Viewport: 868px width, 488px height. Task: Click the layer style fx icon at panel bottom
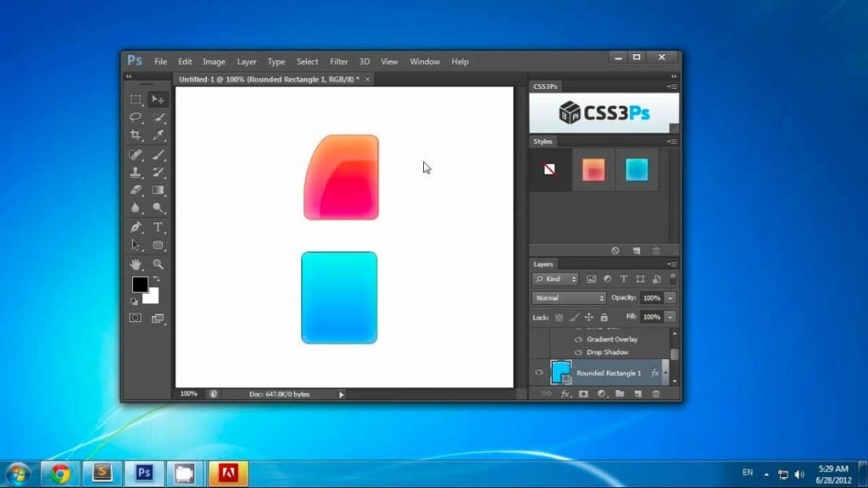tap(565, 394)
